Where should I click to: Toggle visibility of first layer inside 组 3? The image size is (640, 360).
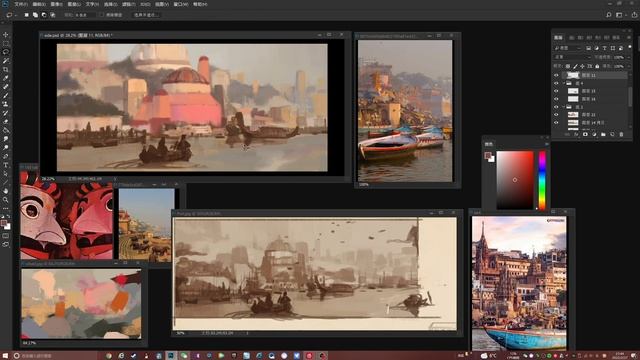coord(556,115)
